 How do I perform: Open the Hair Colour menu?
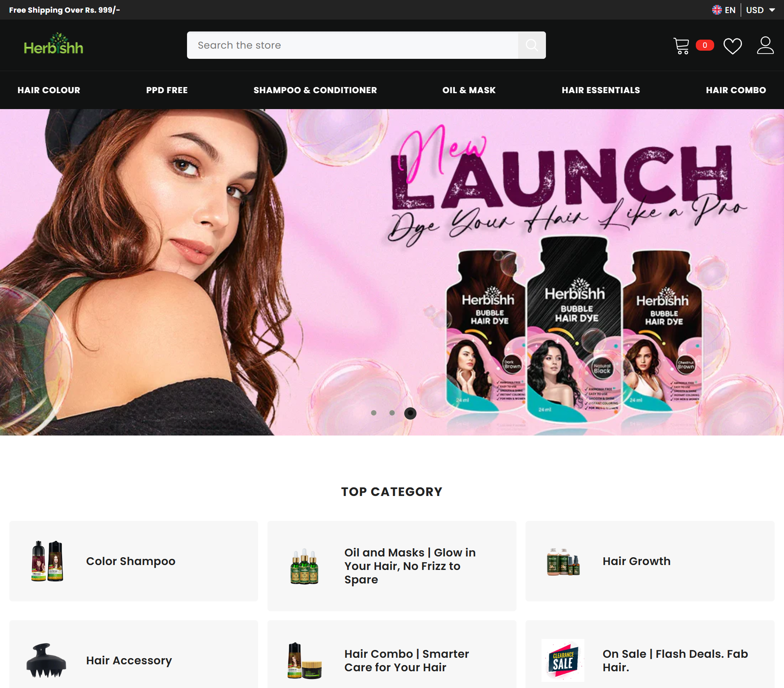pos(49,90)
